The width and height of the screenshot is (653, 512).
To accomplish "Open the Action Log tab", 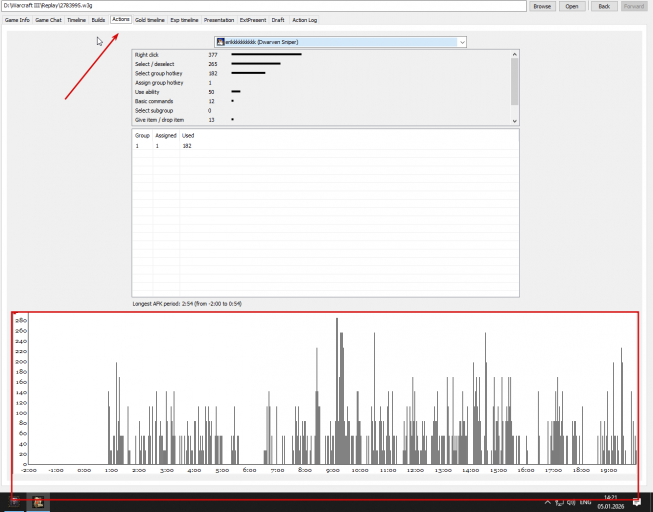I will pyautogui.click(x=304, y=20).
